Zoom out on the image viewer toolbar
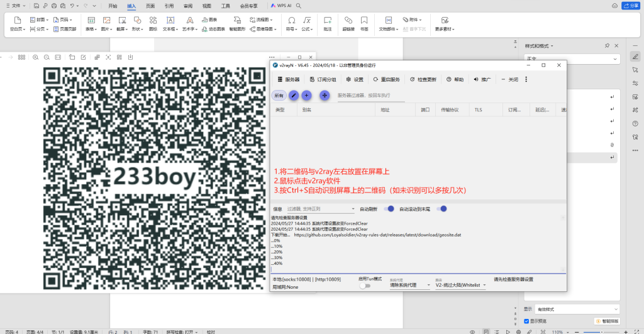Screen dimensions: 644x334 tap(47, 57)
